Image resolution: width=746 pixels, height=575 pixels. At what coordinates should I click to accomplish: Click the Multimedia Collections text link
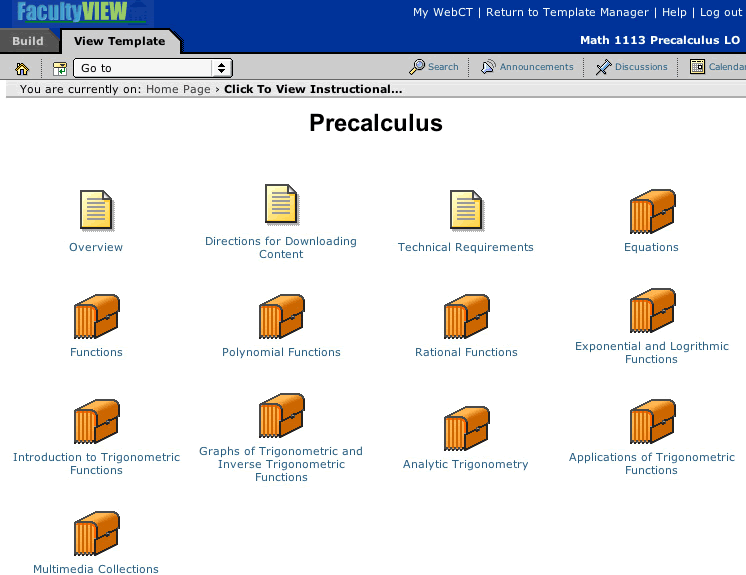[x=96, y=569]
